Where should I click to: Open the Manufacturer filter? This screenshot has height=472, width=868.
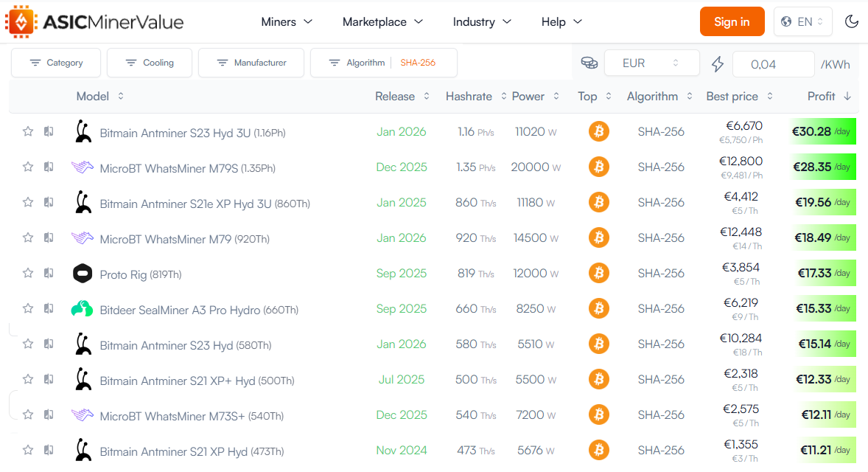point(251,63)
